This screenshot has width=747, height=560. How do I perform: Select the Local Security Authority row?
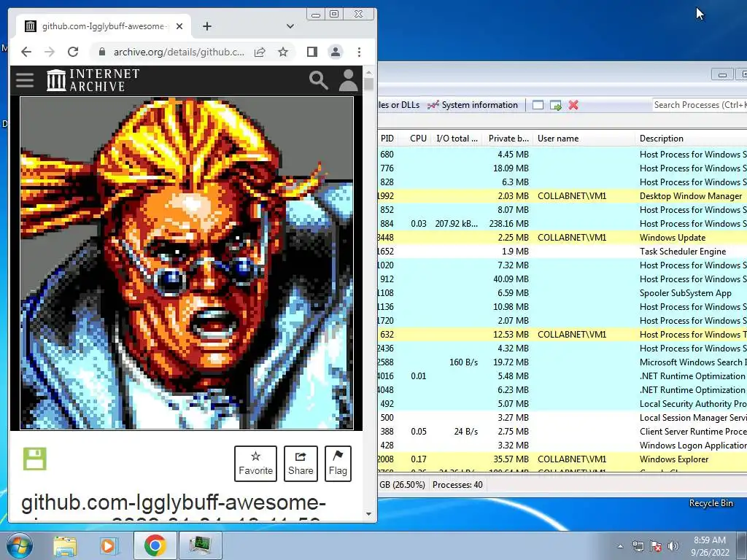[x=562, y=403]
